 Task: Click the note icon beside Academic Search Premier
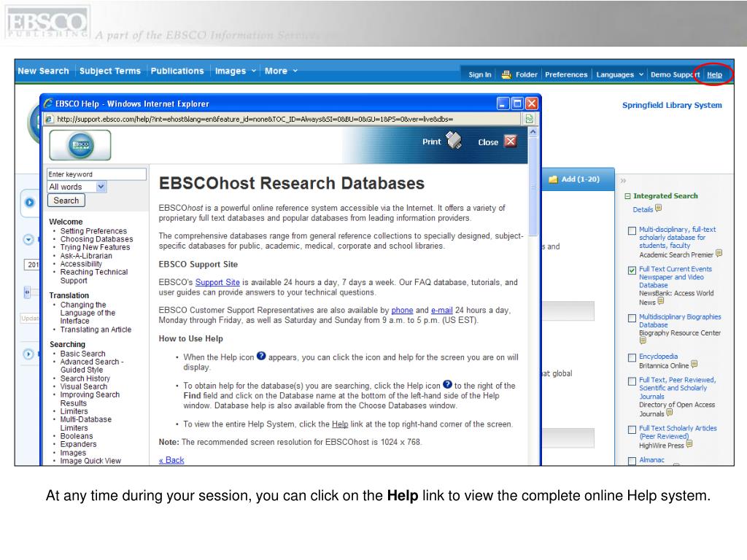click(719, 253)
